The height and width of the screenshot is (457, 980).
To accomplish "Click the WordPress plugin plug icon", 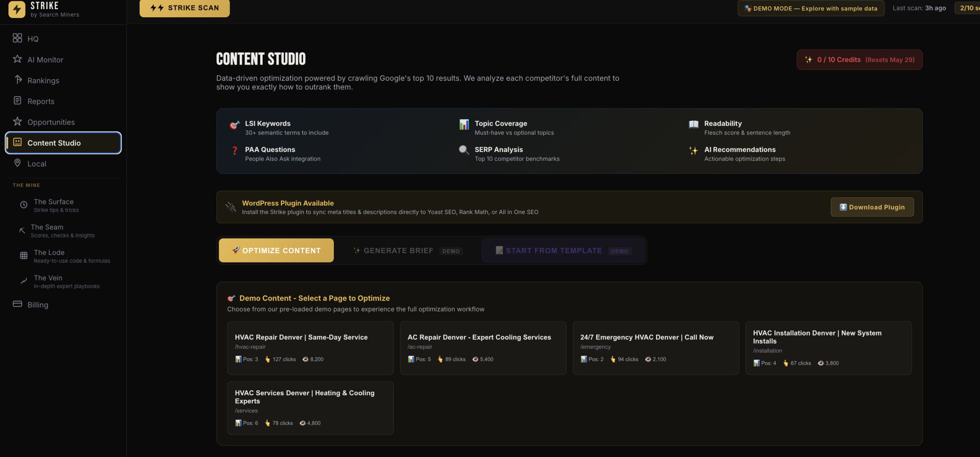I will click(x=230, y=207).
